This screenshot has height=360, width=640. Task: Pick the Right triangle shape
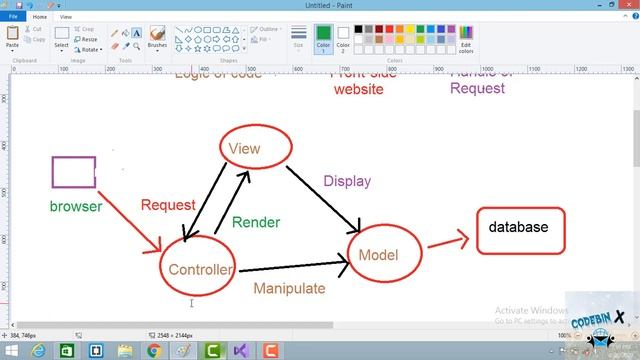[179, 40]
